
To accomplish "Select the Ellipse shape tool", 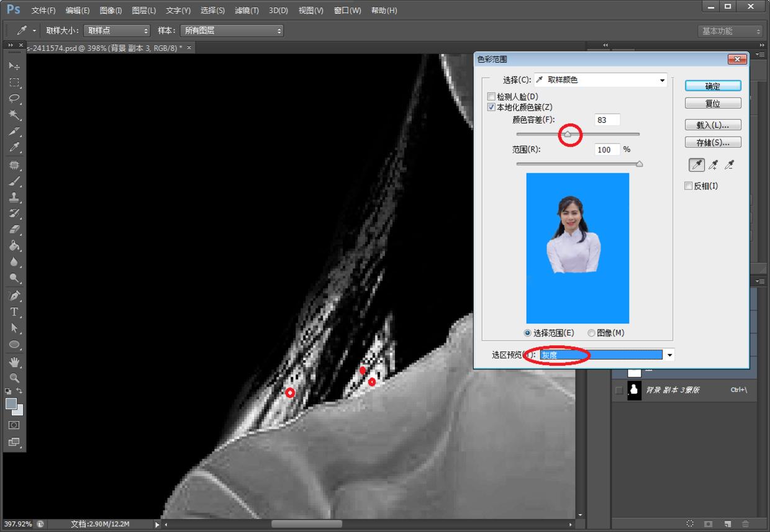I will pos(14,344).
